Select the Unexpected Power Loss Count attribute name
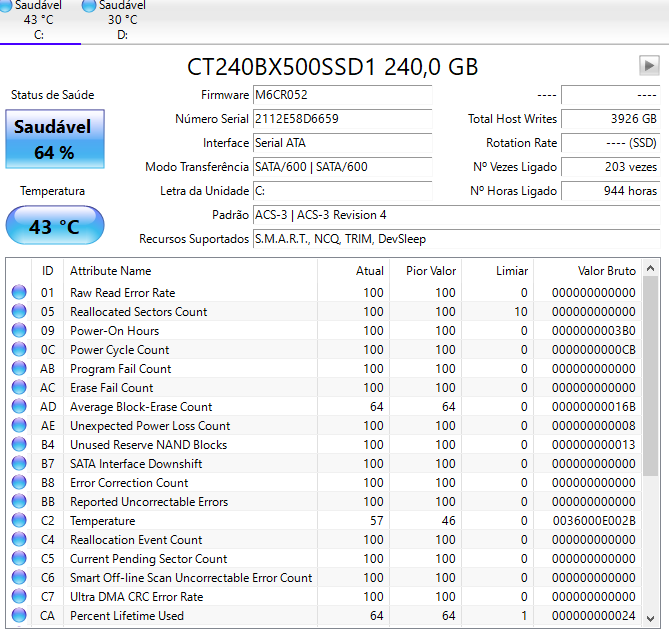This screenshot has height=631, width=669. (150, 426)
